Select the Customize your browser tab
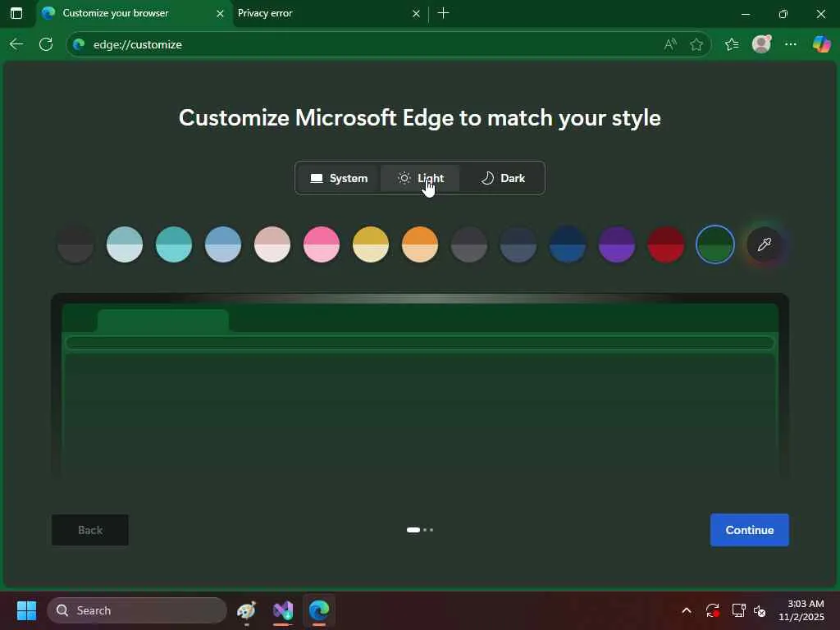The height and width of the screenshot is (630, 840). click(134, 13)
